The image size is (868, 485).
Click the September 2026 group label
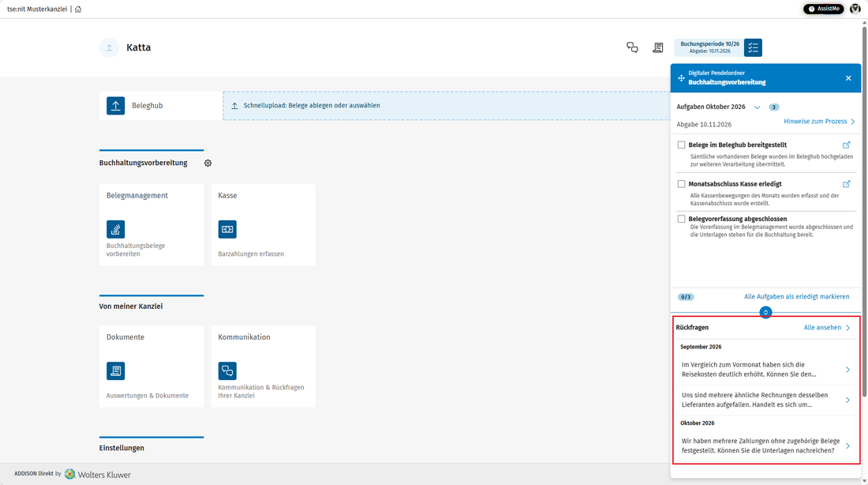(x=701, y=347)
